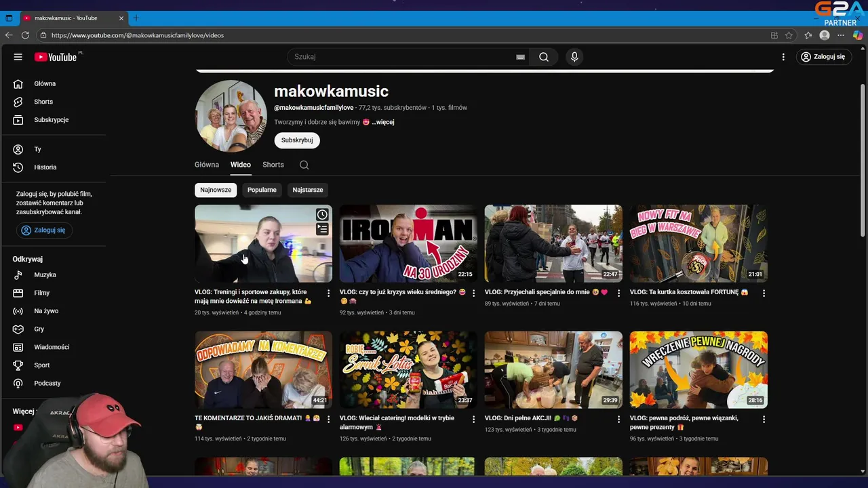Click the makowkamusic browser tab
Screen dimensions: 868x488
point(73,18)
